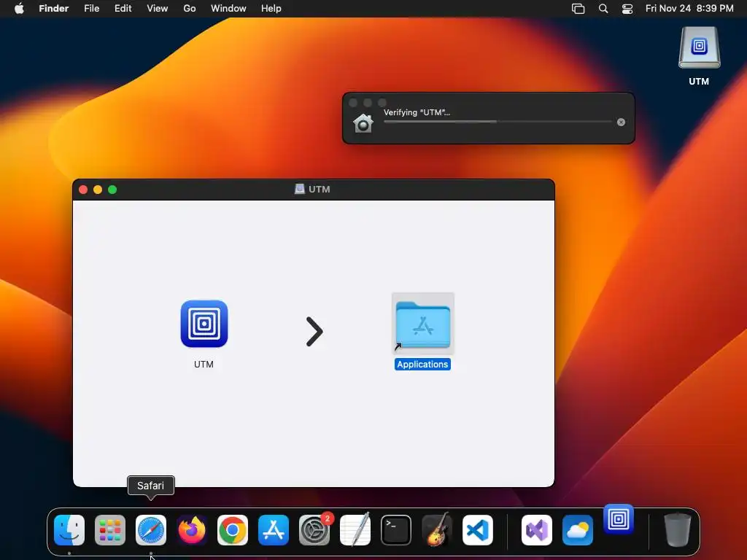
Task: Open Control Center in menu bar
Action: point(627,9)
